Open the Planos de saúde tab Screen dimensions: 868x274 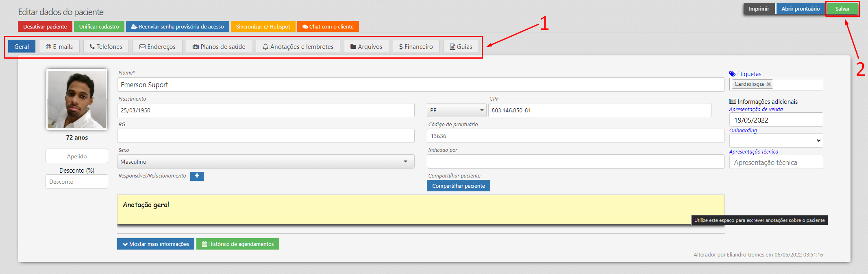[x=219, y=47]
